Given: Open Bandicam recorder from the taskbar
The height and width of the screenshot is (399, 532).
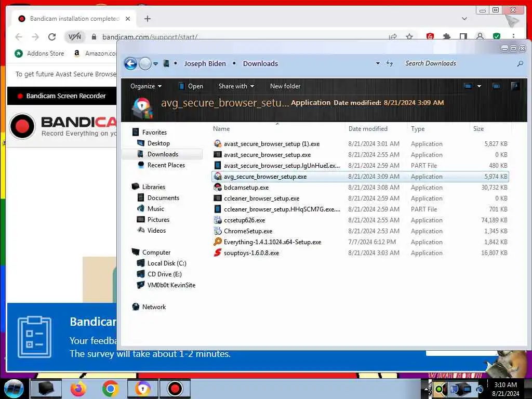Looking at the screenshot, I should pos(175,389).
